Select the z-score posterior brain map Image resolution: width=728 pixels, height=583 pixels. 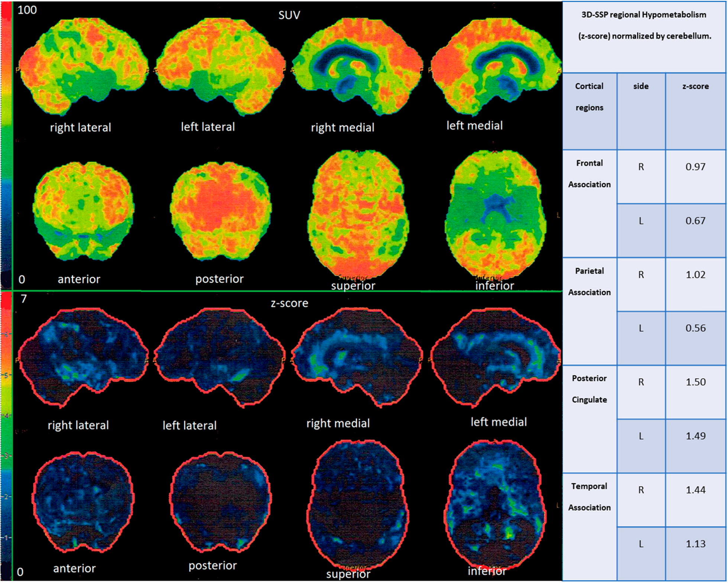click(221, 502)
